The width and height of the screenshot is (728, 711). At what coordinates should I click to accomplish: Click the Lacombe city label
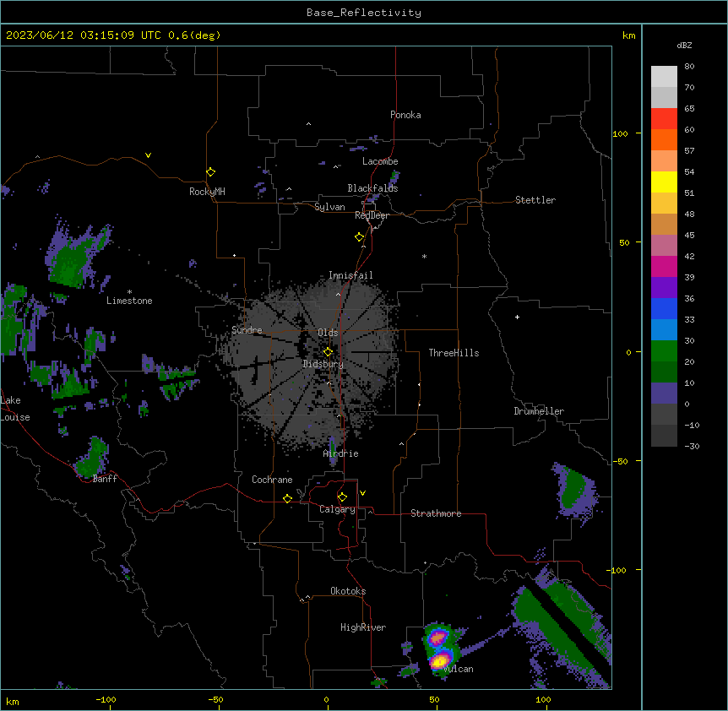tap(380, 161)
